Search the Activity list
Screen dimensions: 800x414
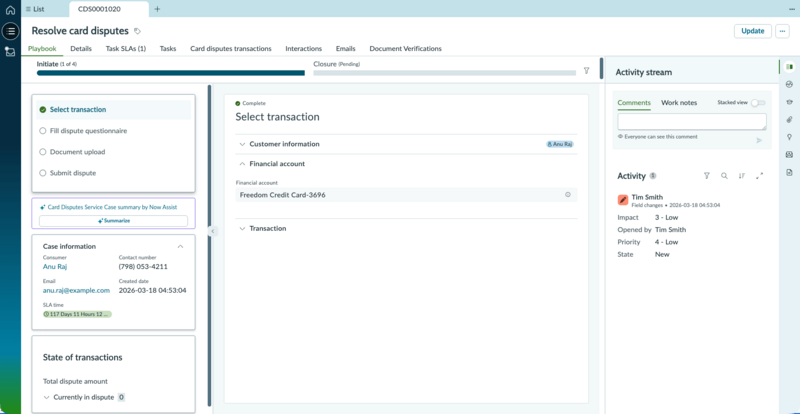(x=724, y=176)
